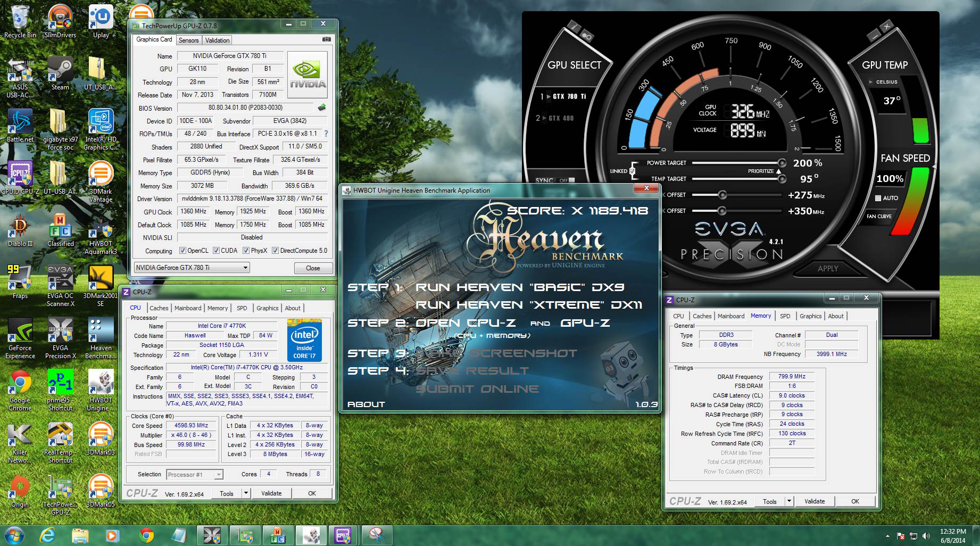Expand the Tools arrow in CPU-Z CPU window
The image size is (980, 546).
246,493
